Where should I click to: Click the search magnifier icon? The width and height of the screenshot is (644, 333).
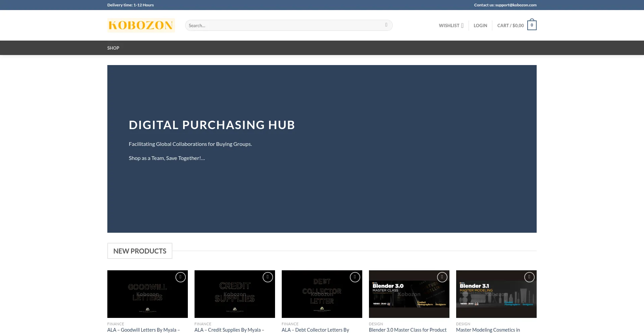tap(386, 25)
